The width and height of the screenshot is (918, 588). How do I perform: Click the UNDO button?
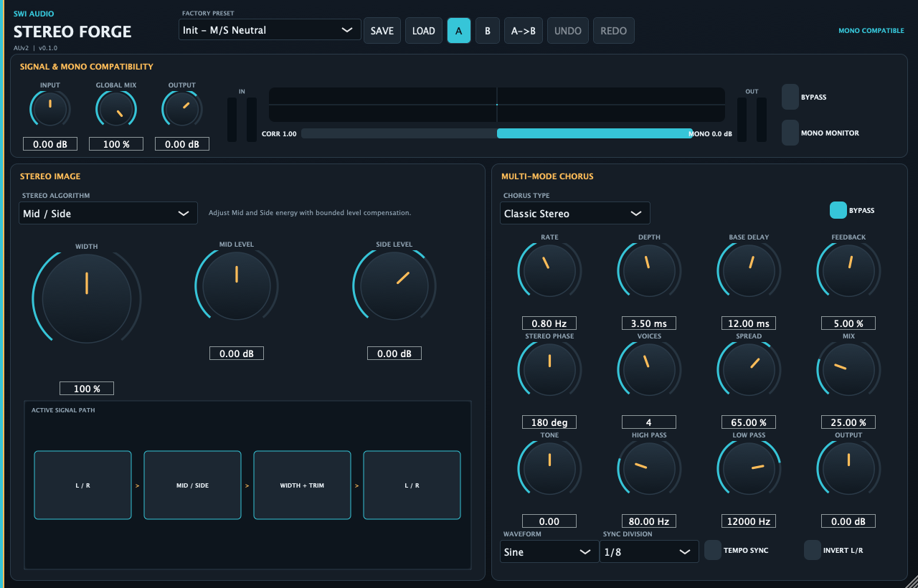(x=568, y=31)
